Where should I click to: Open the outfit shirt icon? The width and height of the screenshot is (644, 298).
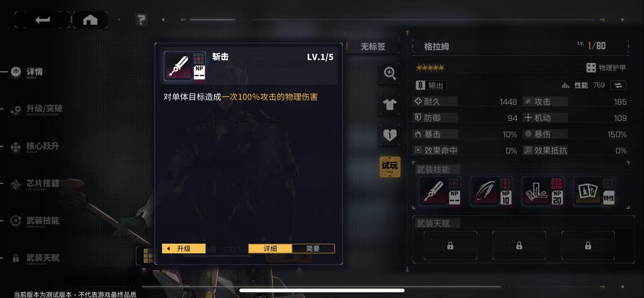pos(390,105)
